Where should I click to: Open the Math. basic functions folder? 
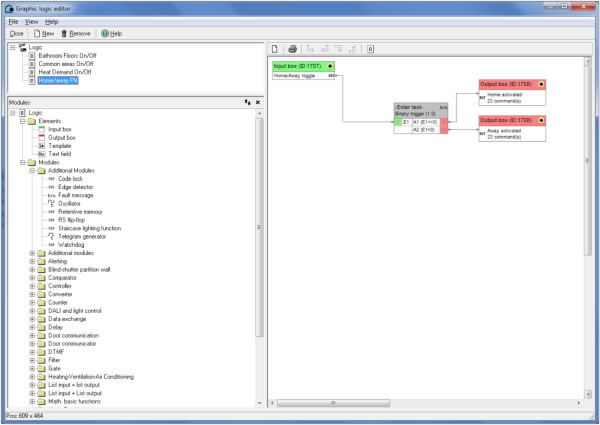pos(74,402)
